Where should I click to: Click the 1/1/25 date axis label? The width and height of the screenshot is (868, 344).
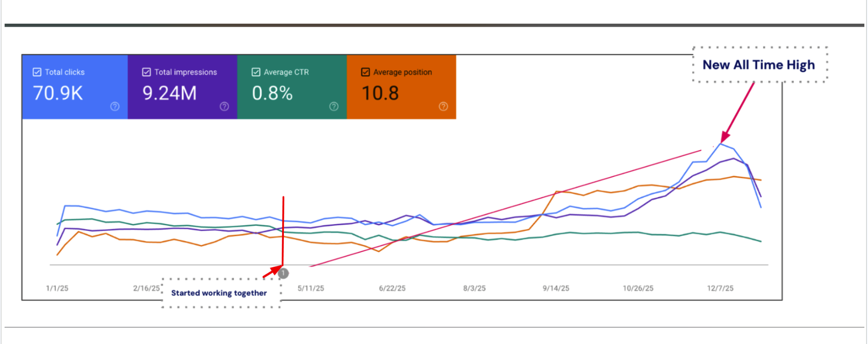tap(57, 288)
